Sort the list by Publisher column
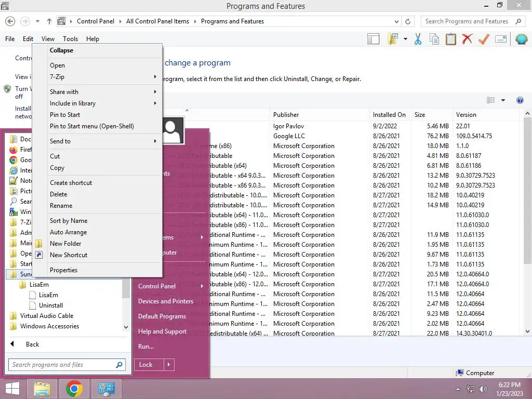 click(320, 115)
